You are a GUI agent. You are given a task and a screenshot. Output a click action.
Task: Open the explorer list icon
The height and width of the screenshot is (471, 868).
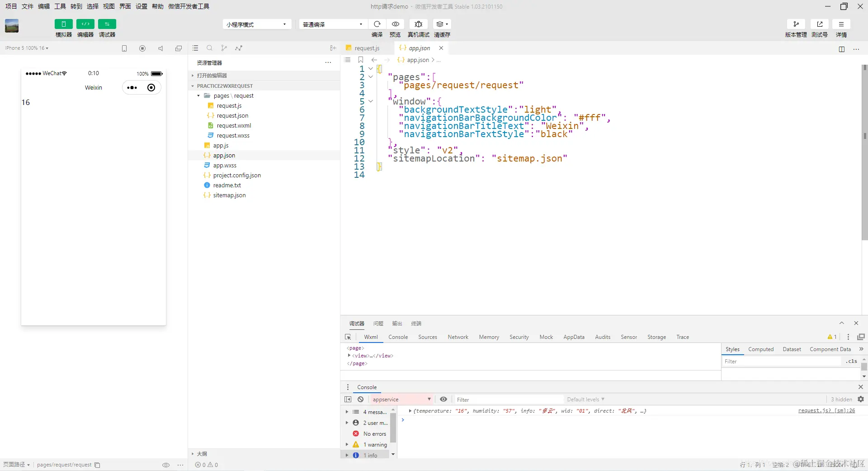[195, 48]
